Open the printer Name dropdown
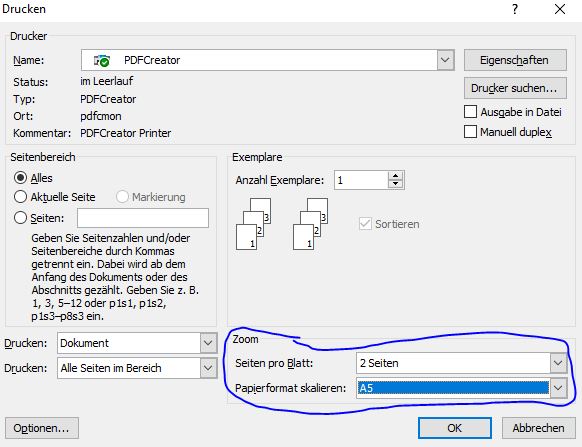582x447 pixels. (445, 60)
